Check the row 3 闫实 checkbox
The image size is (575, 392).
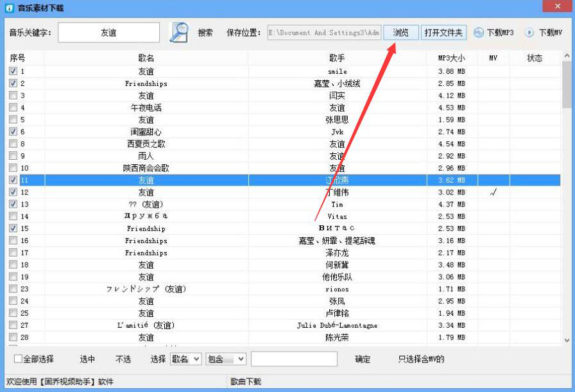(x=13, y=96)
